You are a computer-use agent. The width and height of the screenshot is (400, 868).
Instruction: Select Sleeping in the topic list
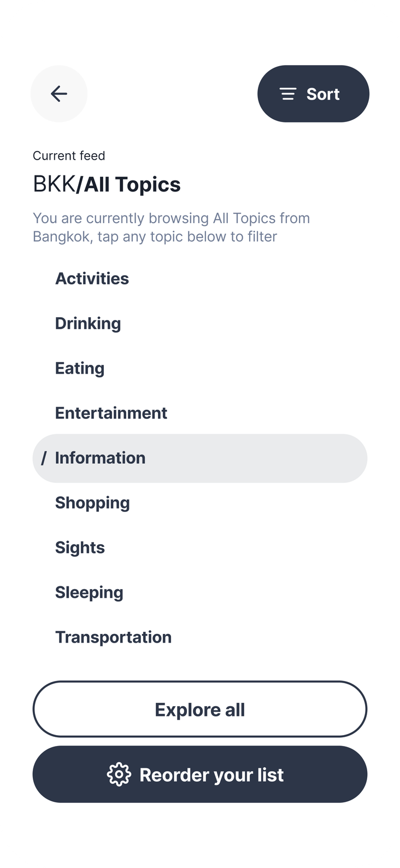pyautogui.click(x=89, y=593)
